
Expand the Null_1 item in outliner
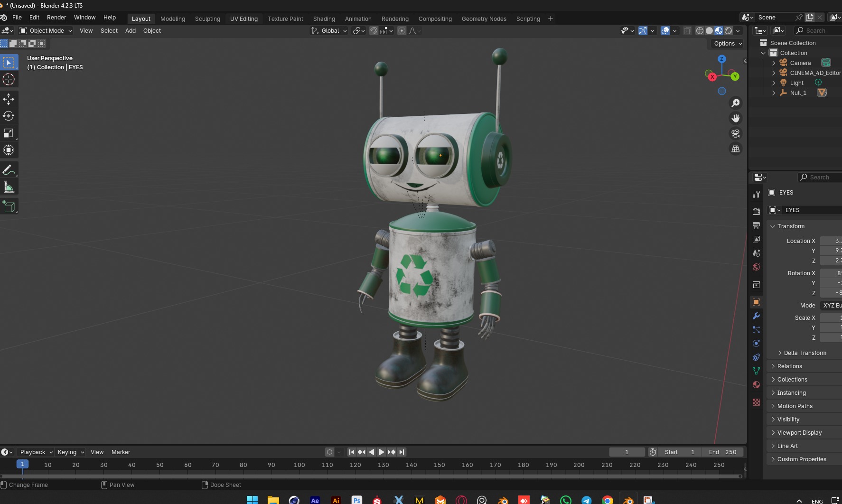pyautogui.click(x=774, y=93)
